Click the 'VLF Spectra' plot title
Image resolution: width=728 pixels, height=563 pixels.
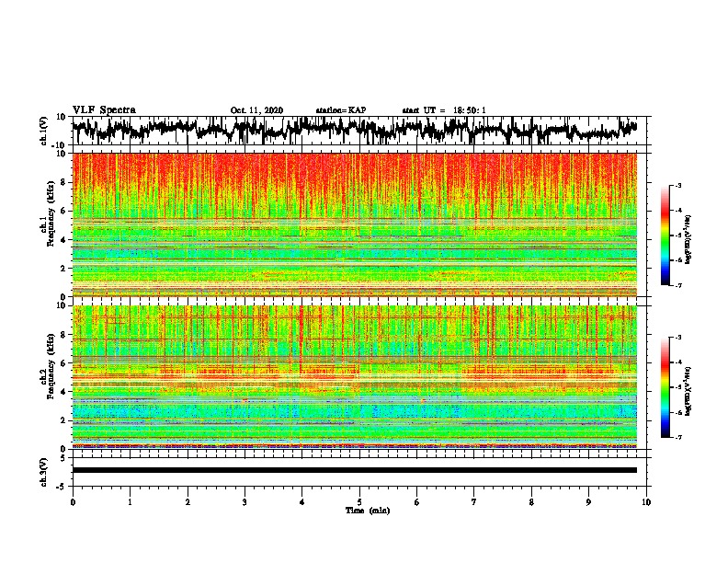click(x=104, y=110)
